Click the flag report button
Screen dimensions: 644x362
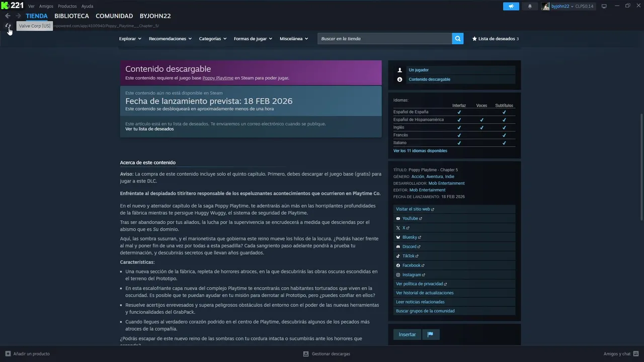pyautogui.click(x=431, y=334)
